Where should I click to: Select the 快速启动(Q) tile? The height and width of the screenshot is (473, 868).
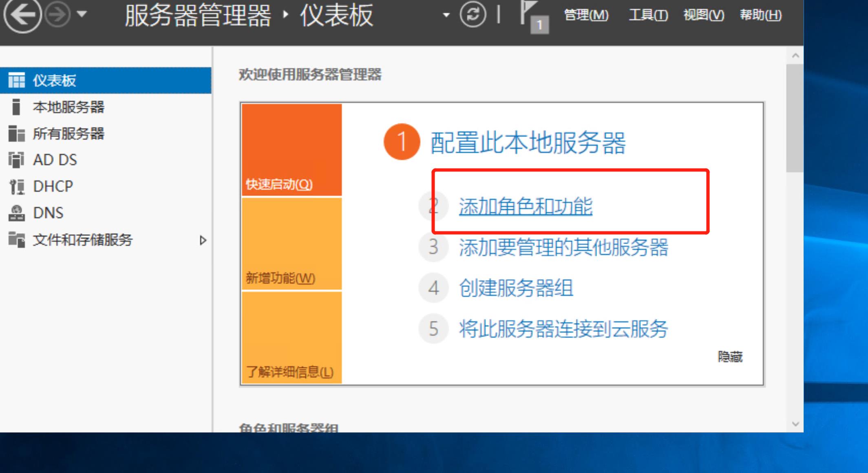tap(292, 150)
